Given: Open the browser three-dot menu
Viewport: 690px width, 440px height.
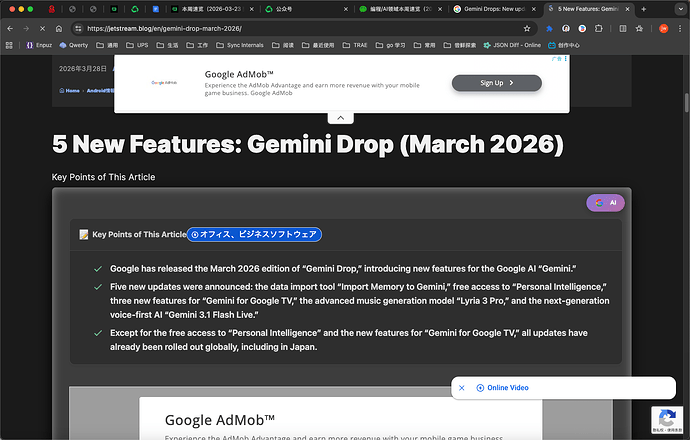Looking at the screenshot, I should [679, 29].
